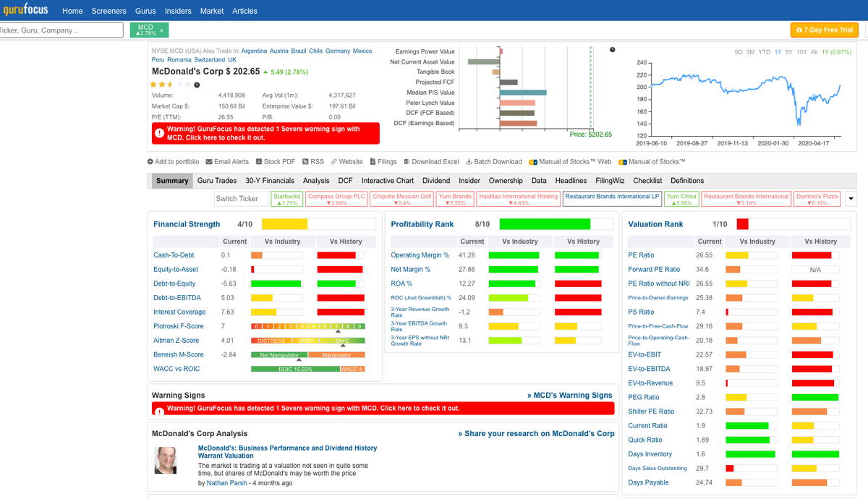Select the 3M chart range
Viewport: 868px width, 499px height.
click(x=751, y=52)
